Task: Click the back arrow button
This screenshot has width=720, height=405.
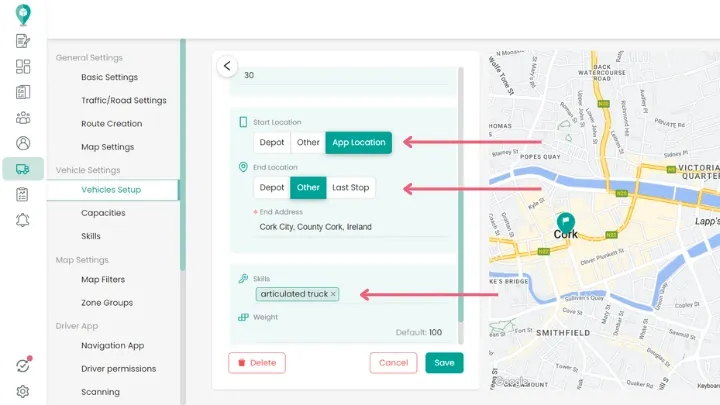Action: (x=227, y=66)
